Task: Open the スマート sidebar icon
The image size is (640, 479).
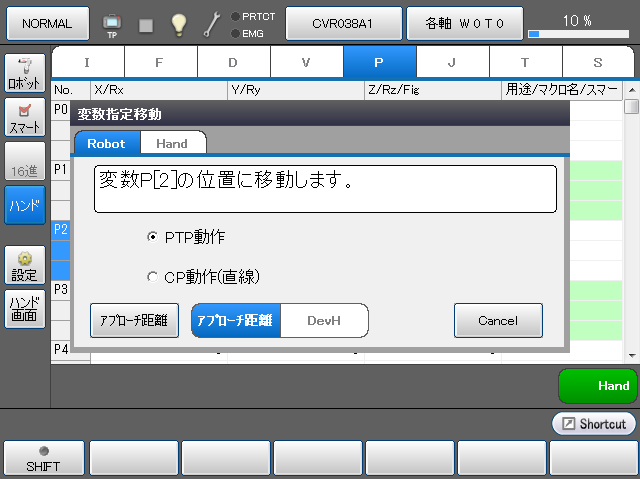Action: point(24,119)
